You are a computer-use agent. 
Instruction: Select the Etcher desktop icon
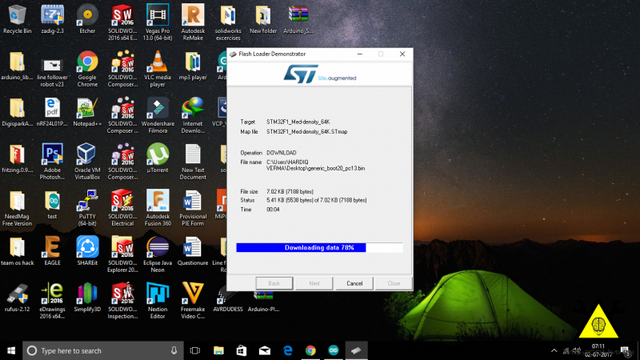pos(87,19)
